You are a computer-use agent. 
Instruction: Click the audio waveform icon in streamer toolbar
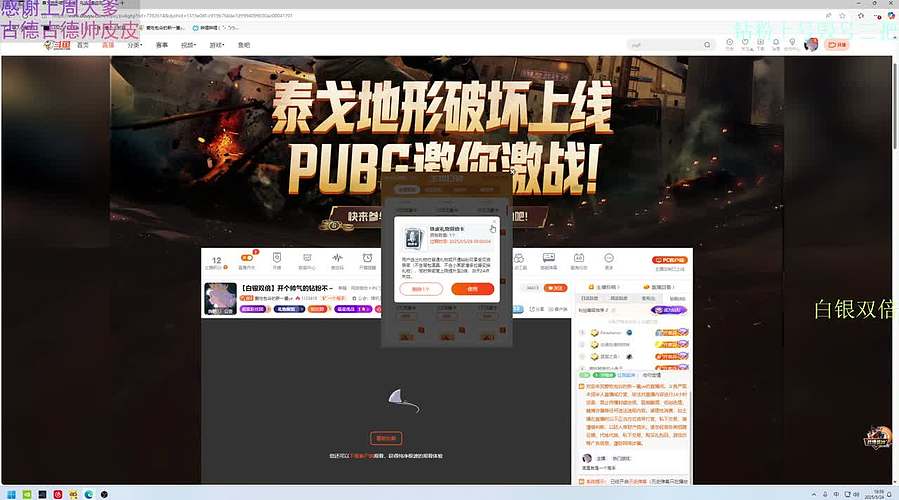(x=337, y=258)
